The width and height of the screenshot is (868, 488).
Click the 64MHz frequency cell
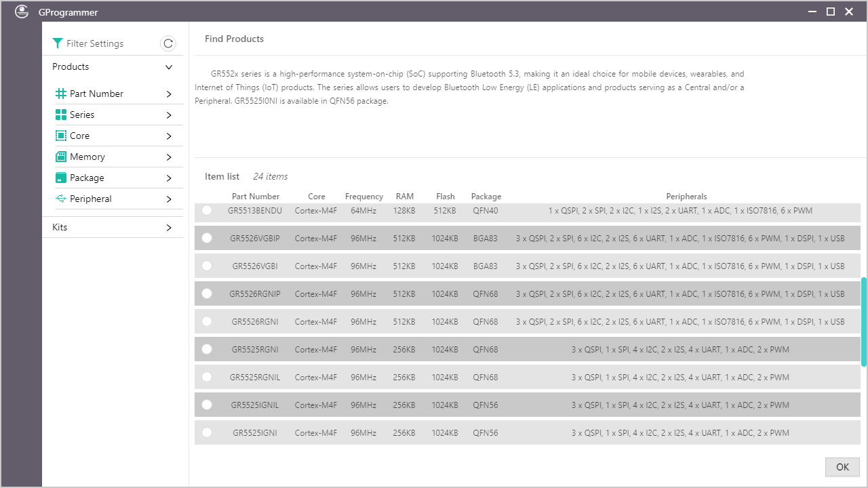pos(363,211)
